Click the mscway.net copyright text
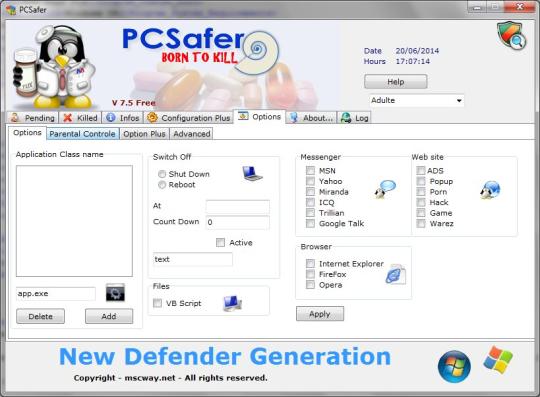Screen dimensions: 540x397 (x=170, y=378)
